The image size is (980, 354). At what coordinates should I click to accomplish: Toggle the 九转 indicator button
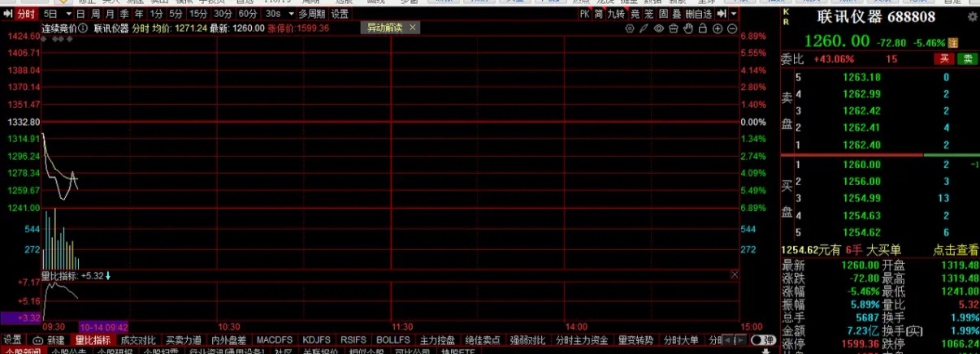pos(617,14)
